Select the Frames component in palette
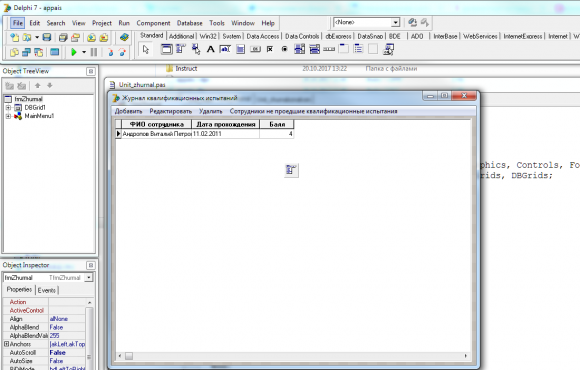 166,49
